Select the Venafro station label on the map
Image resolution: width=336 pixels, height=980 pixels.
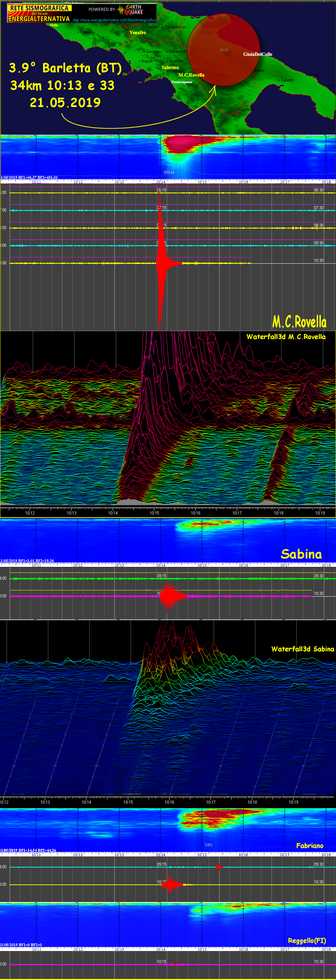138,33
